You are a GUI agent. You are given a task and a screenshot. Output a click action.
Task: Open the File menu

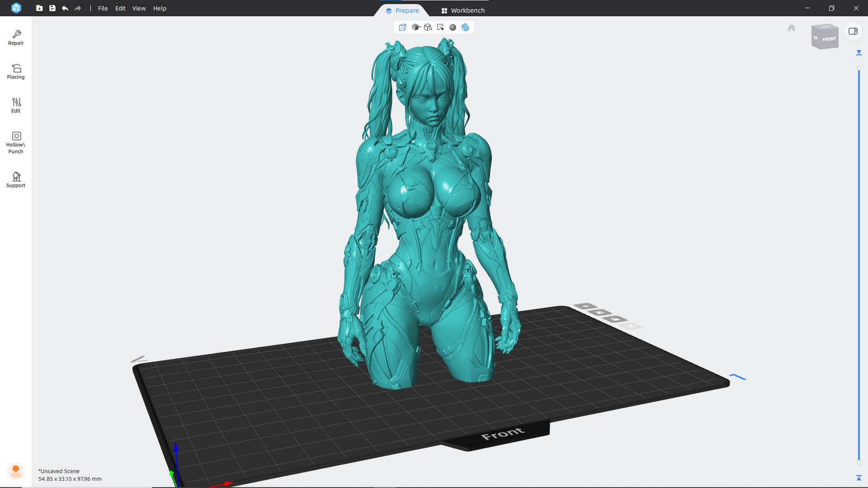coord(103,8)
